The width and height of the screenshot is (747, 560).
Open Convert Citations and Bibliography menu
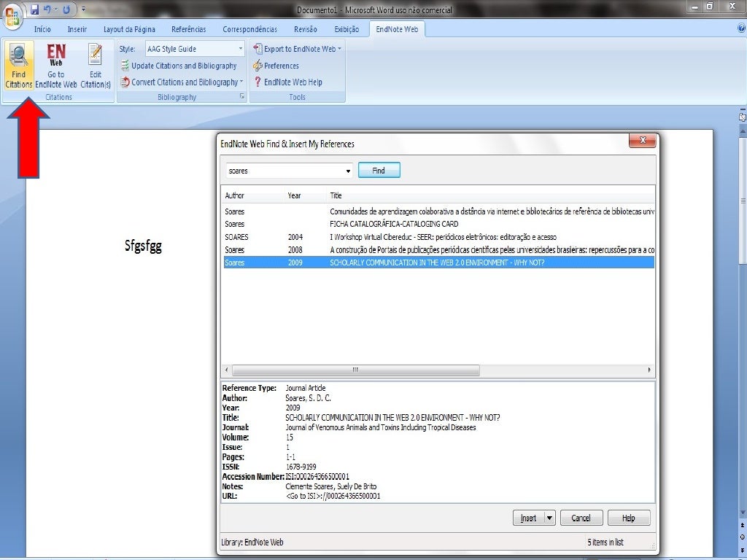(182, 82)
